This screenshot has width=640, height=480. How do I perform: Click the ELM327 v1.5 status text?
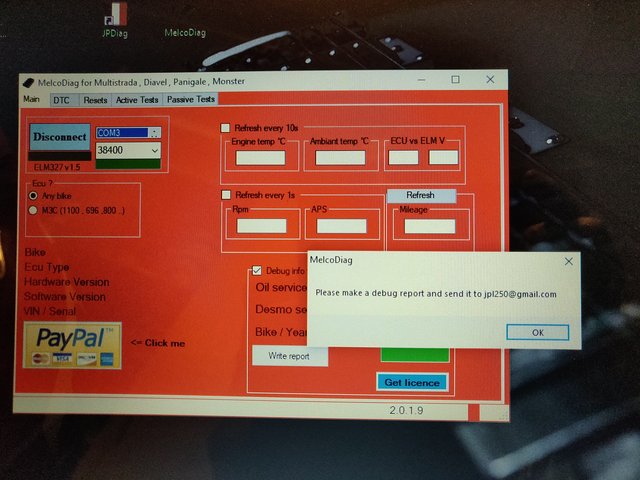[x=57, y=167]
